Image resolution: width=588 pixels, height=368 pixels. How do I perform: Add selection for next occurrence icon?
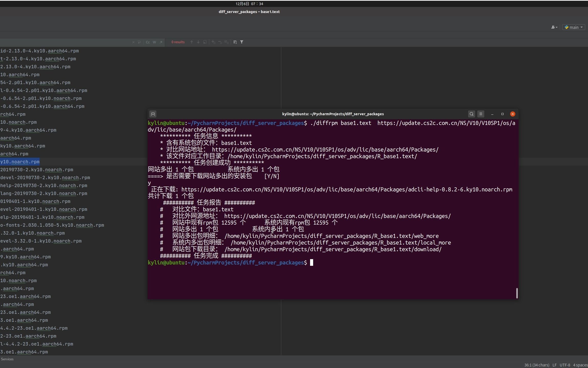213,42
